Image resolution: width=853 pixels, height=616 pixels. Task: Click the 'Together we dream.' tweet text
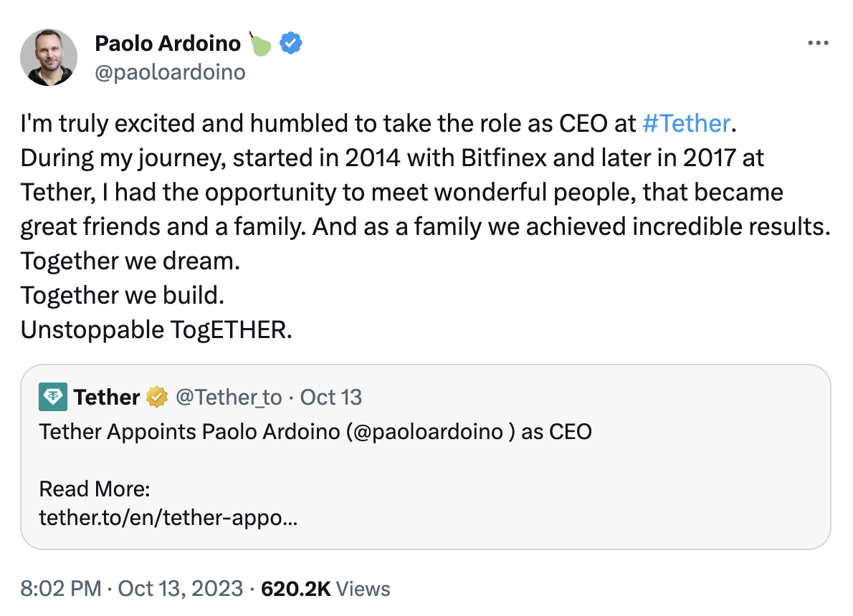pos(130,261)
